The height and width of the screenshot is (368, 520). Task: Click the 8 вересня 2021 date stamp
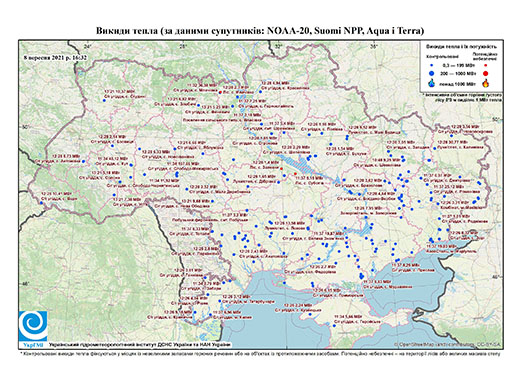(55, 57)
